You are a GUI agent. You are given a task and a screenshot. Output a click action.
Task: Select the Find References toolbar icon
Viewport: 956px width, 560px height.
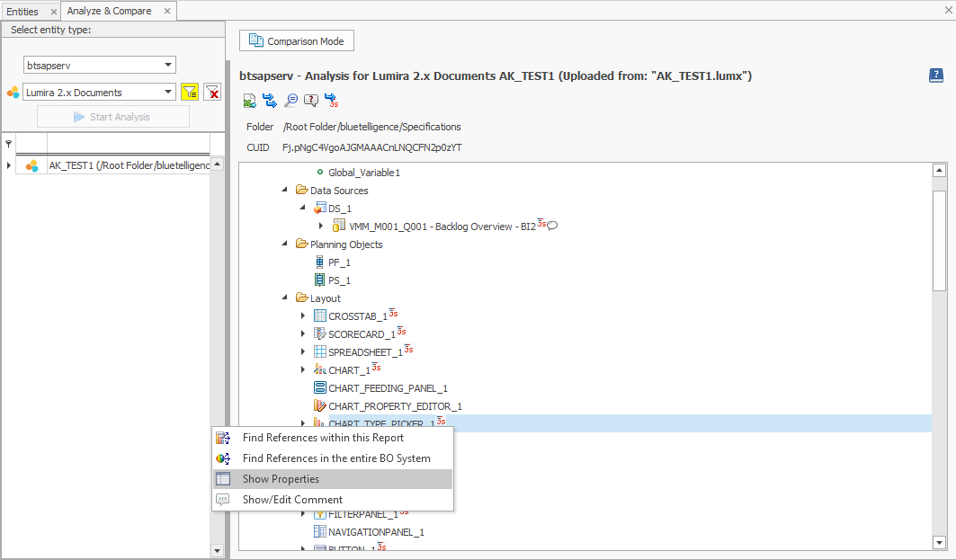coord(270,100)
